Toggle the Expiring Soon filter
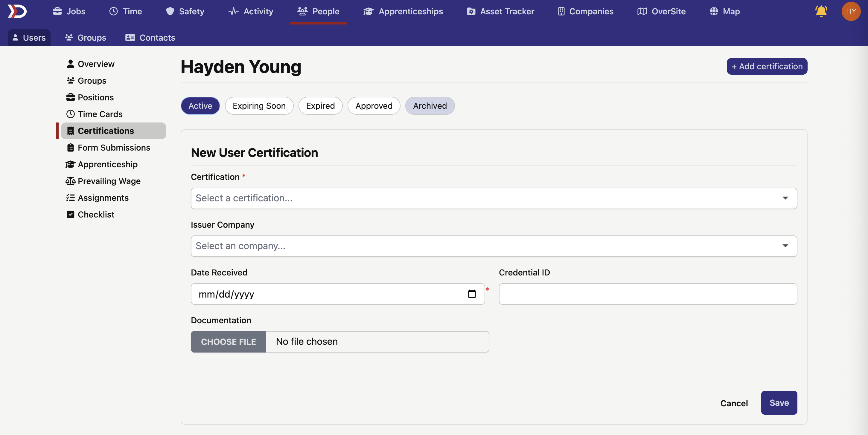 click(x=259, y=106)
